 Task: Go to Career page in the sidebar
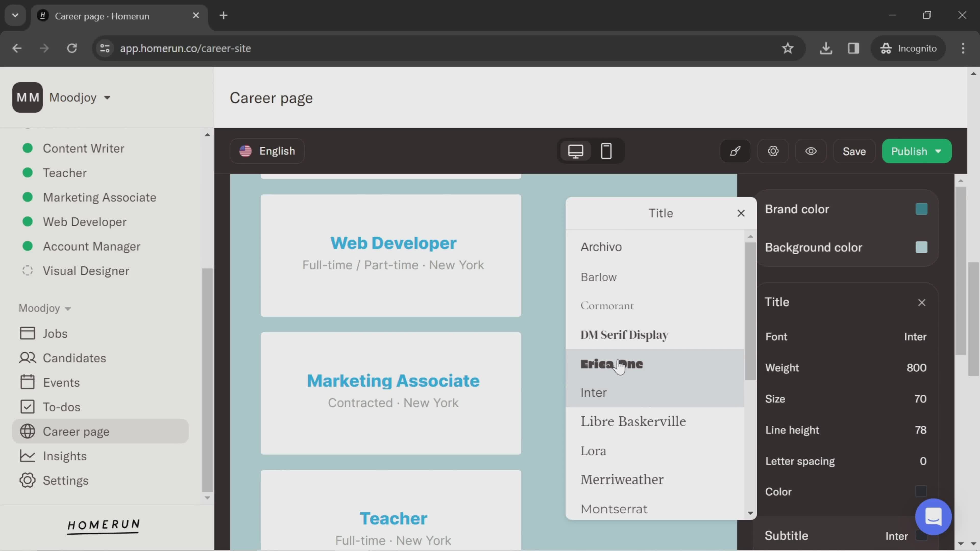pos(101,431)
